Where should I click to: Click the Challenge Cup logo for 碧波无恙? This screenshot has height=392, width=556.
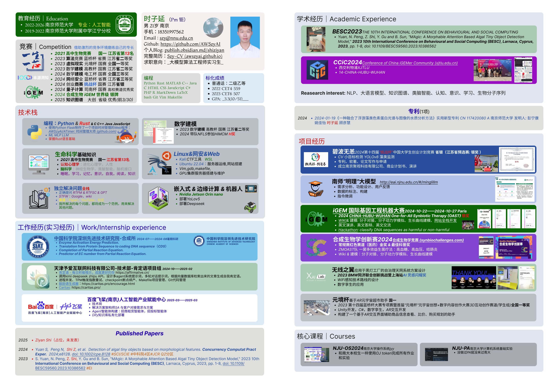pyautogui.click(x=316, y=160)
